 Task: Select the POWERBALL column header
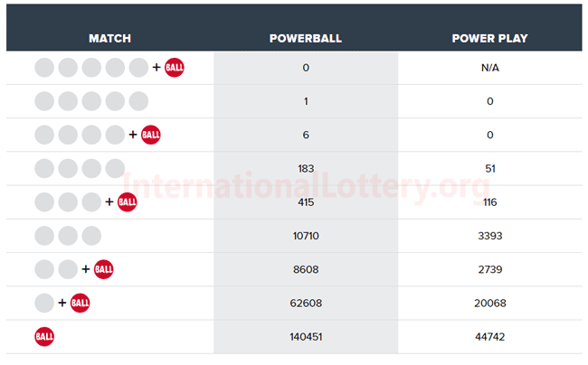coord(306,39)
